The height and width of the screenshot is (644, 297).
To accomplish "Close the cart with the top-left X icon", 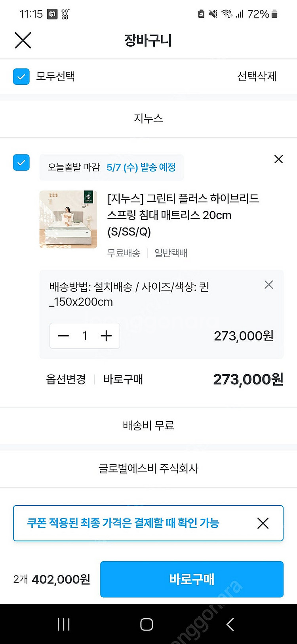I will (23, 40).
